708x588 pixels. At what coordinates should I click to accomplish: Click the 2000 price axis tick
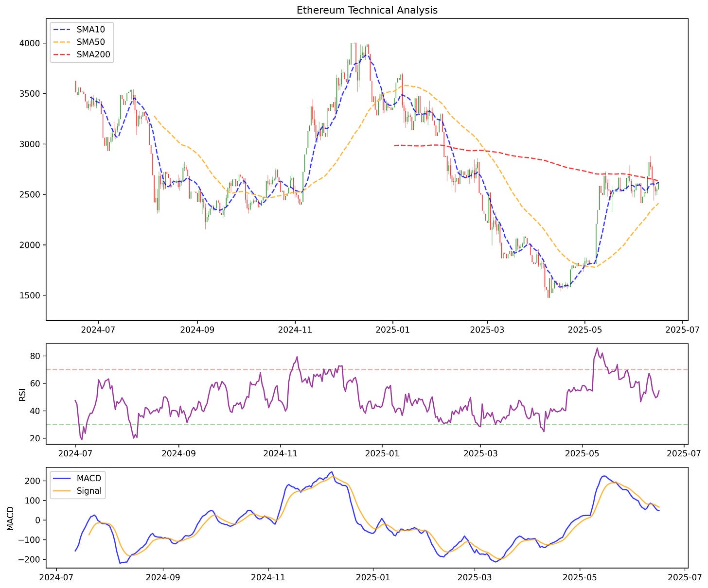[30, 245]
